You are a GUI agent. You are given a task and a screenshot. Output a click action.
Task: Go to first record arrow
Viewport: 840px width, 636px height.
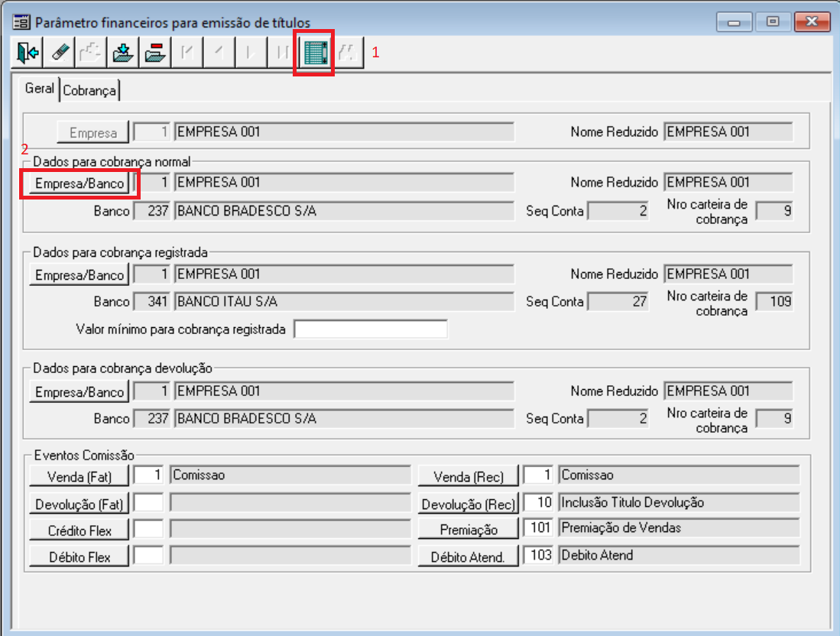pos(187,53)
